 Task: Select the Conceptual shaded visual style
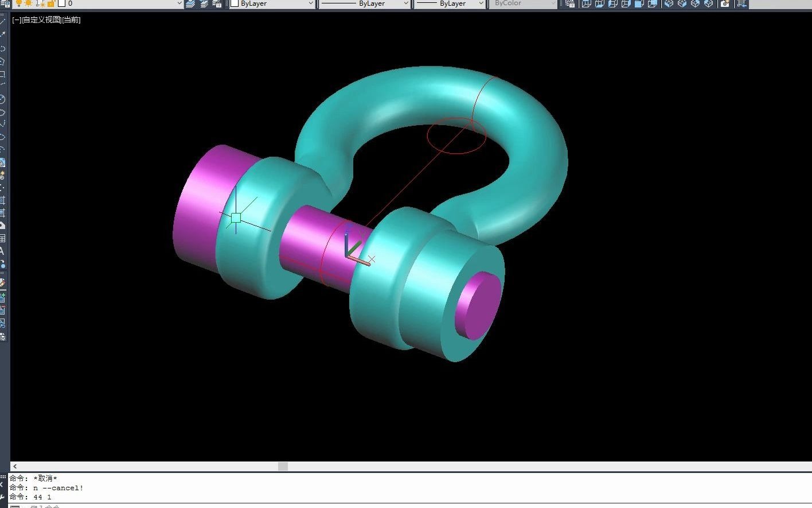tap(639, 3)
